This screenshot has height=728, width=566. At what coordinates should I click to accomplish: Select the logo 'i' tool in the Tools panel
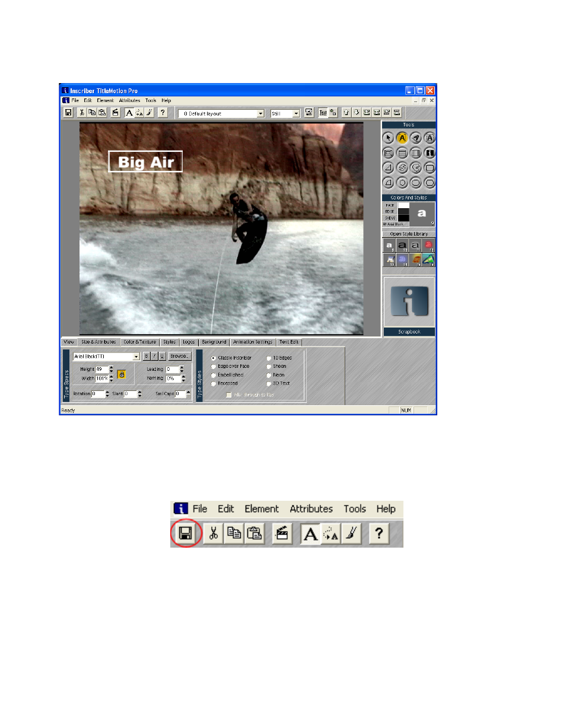coord(430,152)
